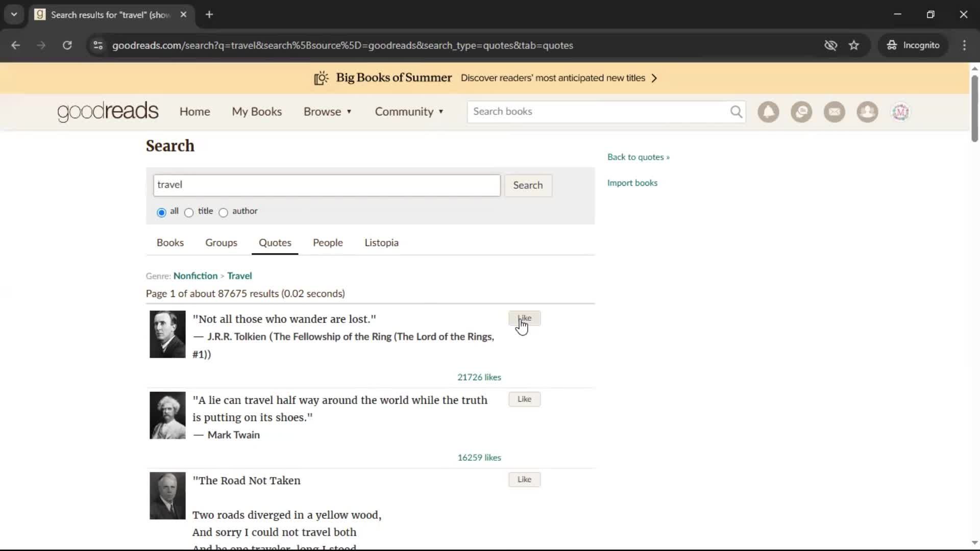The image size is (980, 551).
Task: Click the page vertical scrollbar
Action: [x=974, y=109]
